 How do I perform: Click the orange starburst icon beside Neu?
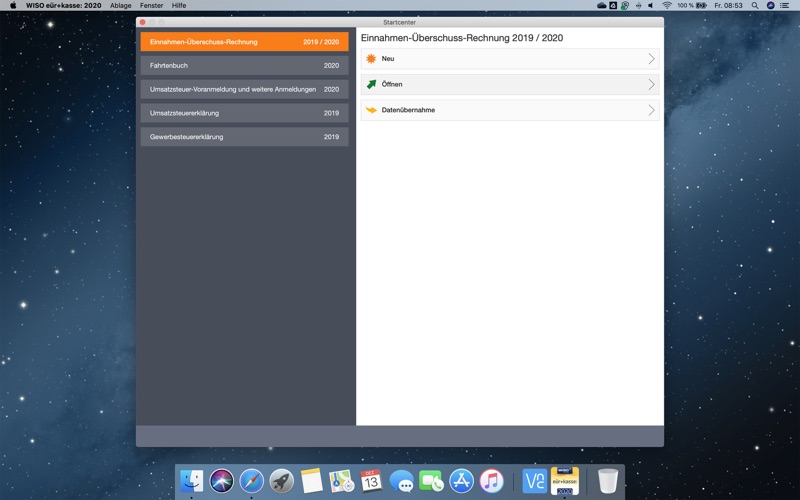pos(371,59)
